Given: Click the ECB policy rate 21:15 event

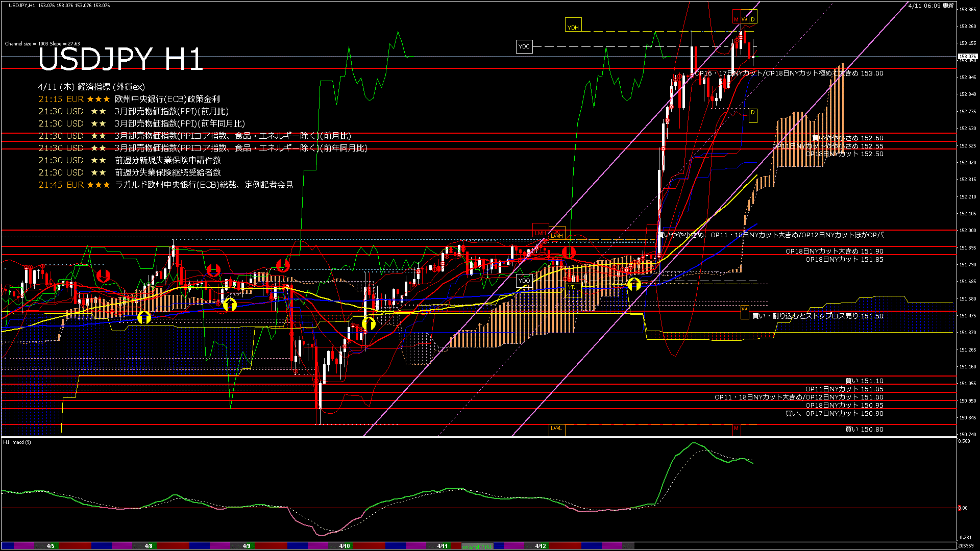Looking at the screenshot, I should [x=129, y=99].
